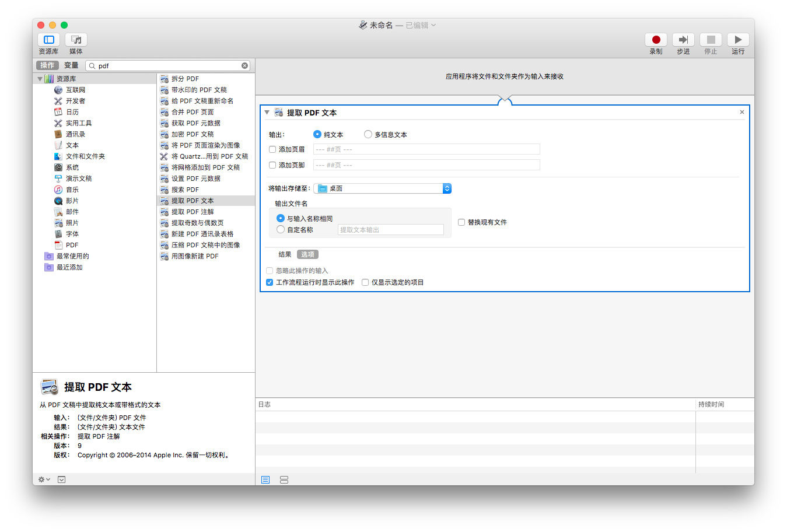Run the workflow with 运行
This screenshot has width=787, height=532.
[738, 40]
